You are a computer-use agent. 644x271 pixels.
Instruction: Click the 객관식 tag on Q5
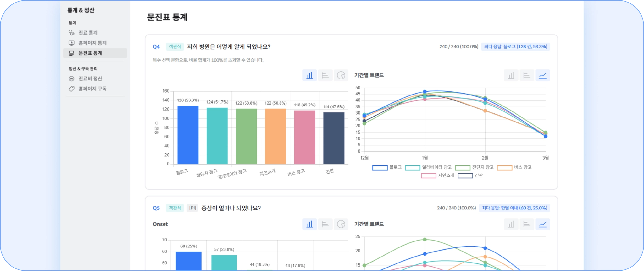coord(175,208)
